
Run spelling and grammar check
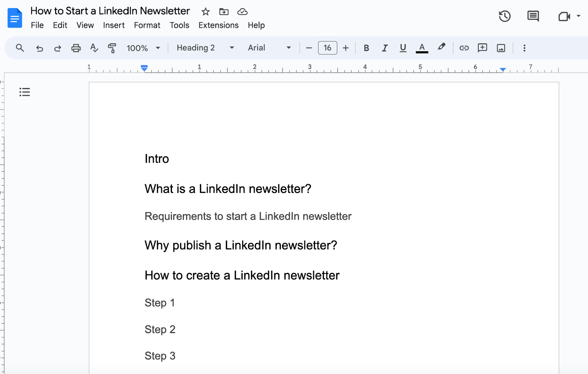click(94, 48)
